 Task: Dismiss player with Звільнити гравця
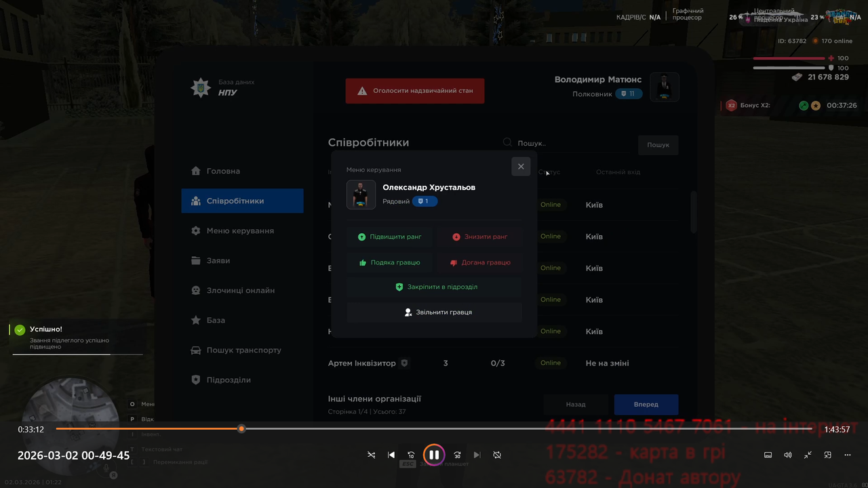click(434, 312)
